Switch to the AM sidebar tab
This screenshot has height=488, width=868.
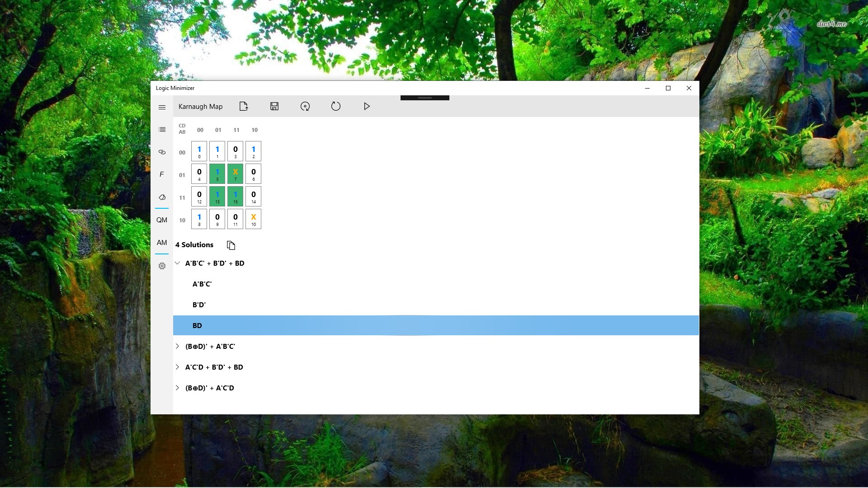162,243
